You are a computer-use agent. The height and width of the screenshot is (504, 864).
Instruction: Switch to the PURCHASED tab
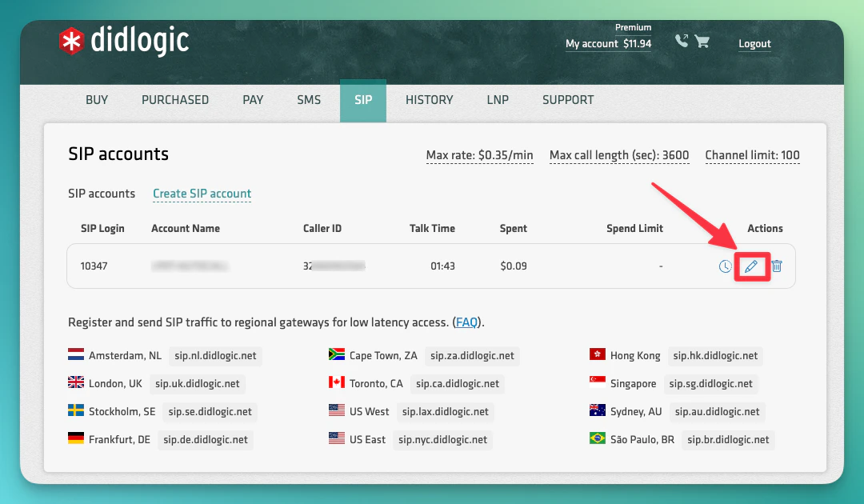[174, 100]
